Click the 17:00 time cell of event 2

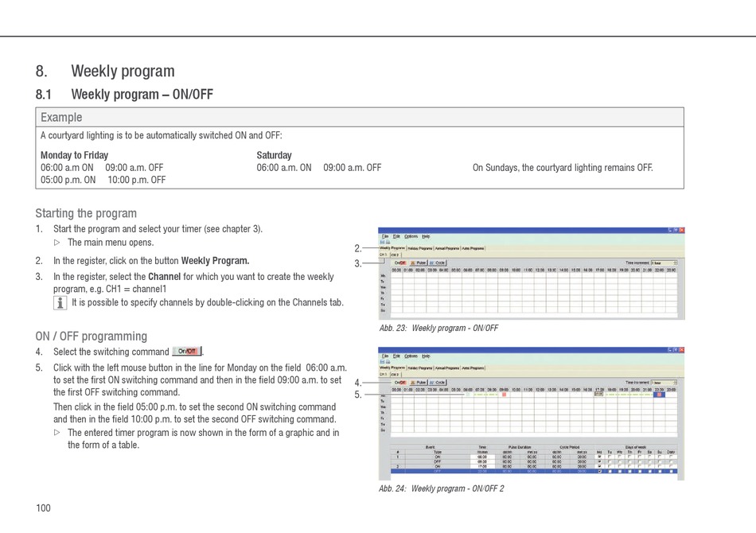click(482, 466)
